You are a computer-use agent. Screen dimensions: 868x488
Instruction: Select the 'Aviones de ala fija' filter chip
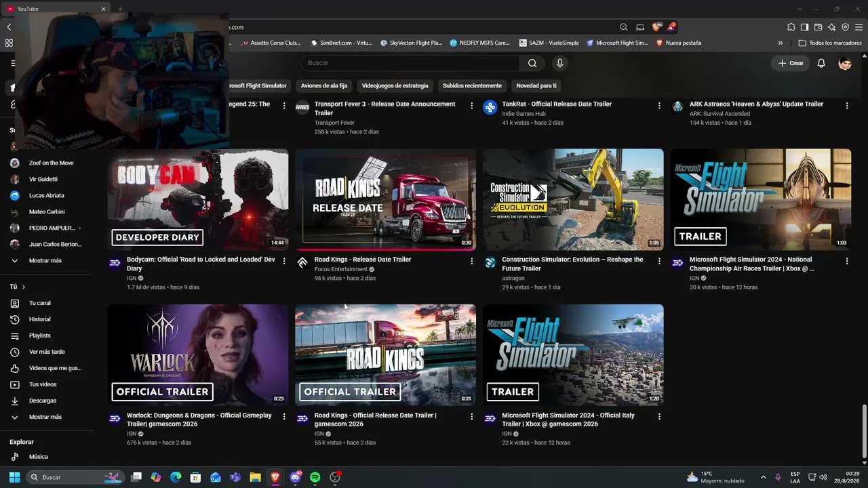click(324, 86)
